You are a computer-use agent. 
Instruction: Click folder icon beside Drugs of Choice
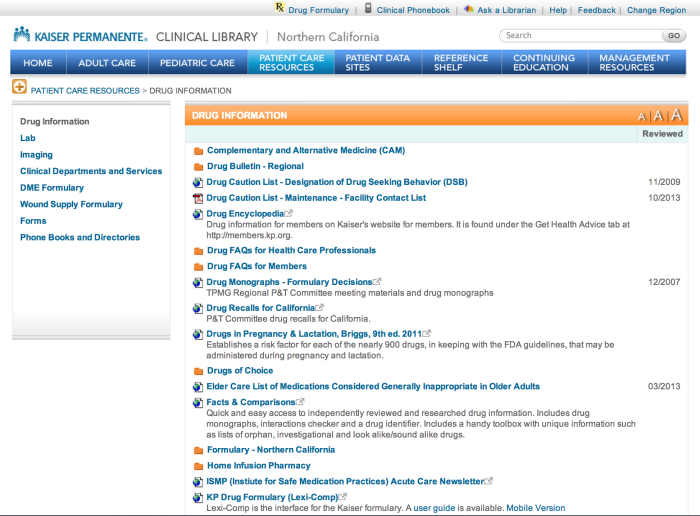coord(197,371)
